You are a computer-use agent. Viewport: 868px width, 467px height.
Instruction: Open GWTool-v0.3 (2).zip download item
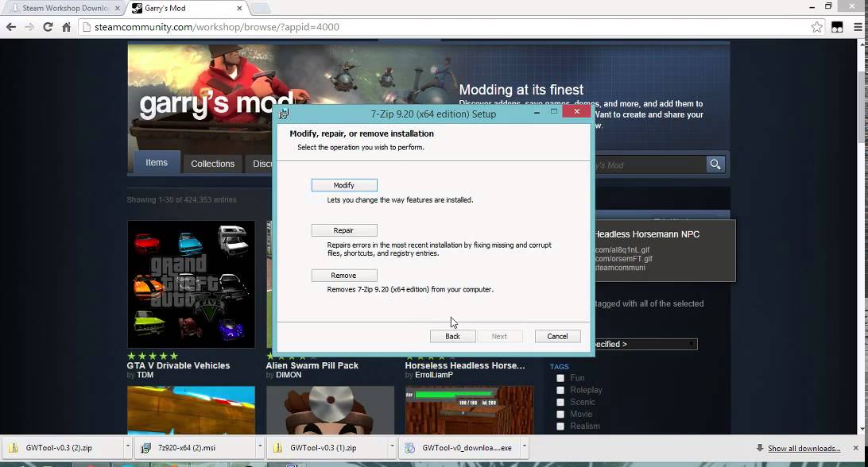coord(60,448)
